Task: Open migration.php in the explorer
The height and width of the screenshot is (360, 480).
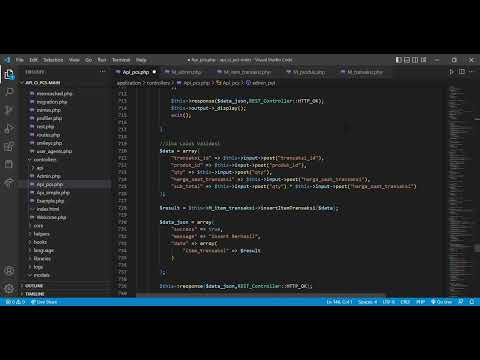Action: [52, 102]
